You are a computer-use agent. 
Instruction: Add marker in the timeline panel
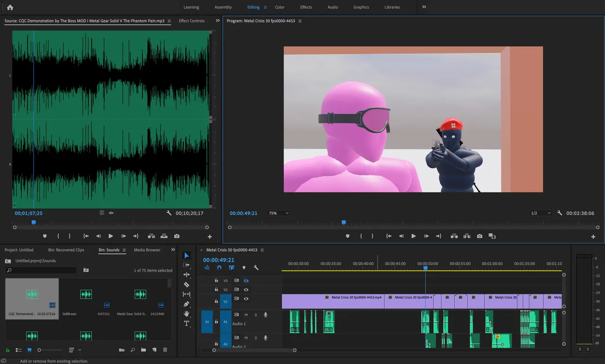(244, 268)
